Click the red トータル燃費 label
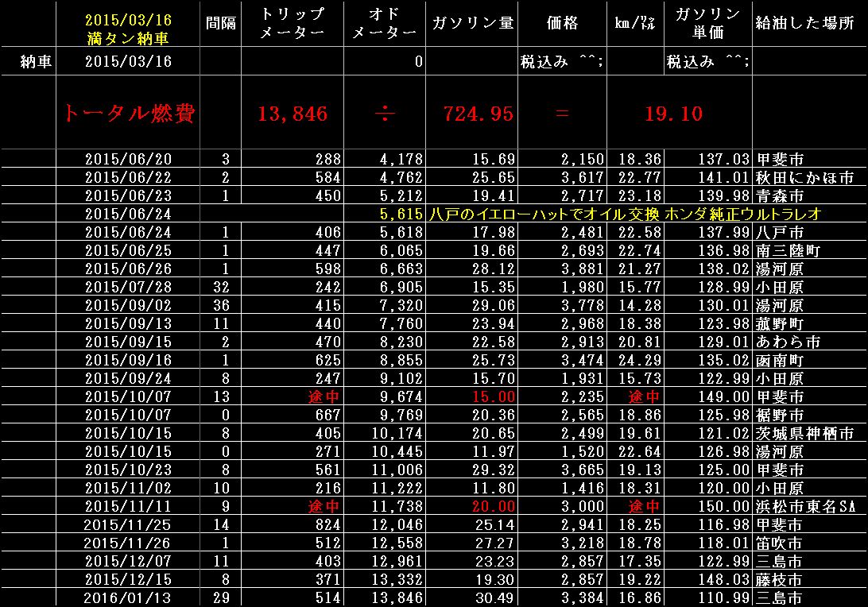Viewport: 868px width, 607px height. coord(129,114)
